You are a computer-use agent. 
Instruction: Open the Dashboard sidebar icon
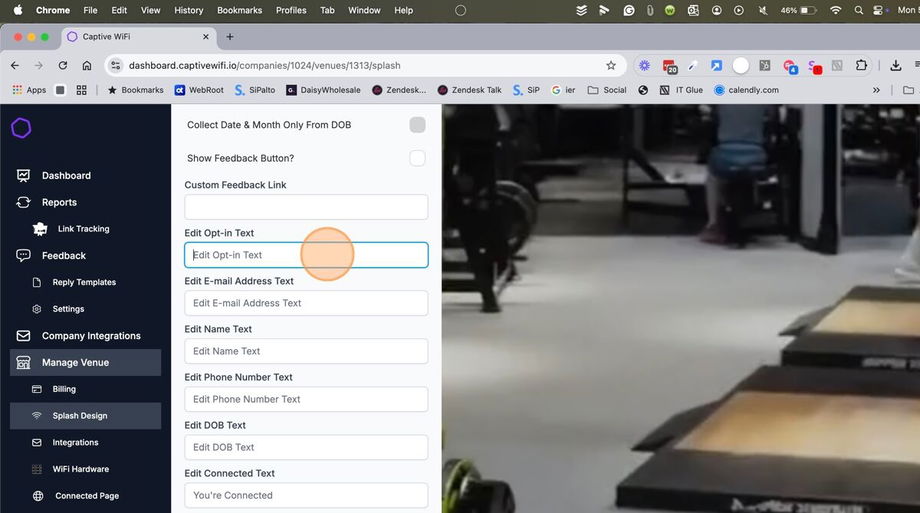click(x=23, y=176)
